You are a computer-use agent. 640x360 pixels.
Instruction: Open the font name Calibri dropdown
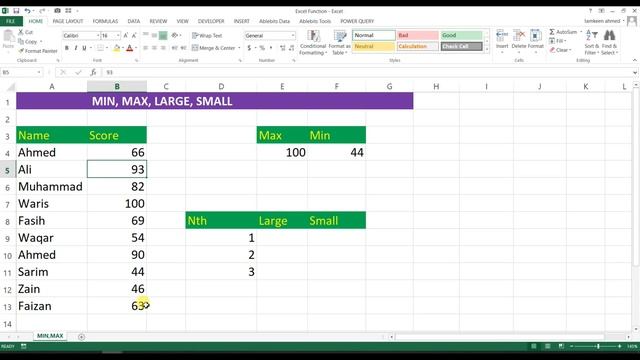click(98, 36)
